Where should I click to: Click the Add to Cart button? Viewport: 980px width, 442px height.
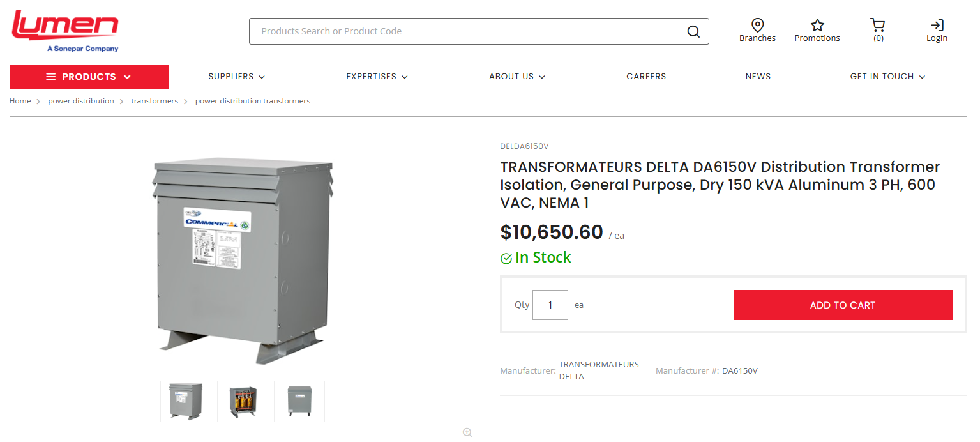click(843, 305)
